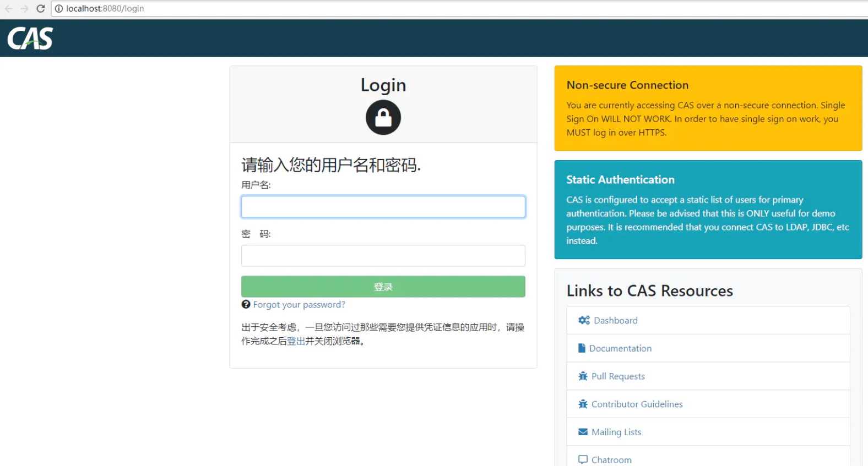Click the green 登录 login button
The width and height of the screenshot is (868, 466).
[x=383, y=287]
